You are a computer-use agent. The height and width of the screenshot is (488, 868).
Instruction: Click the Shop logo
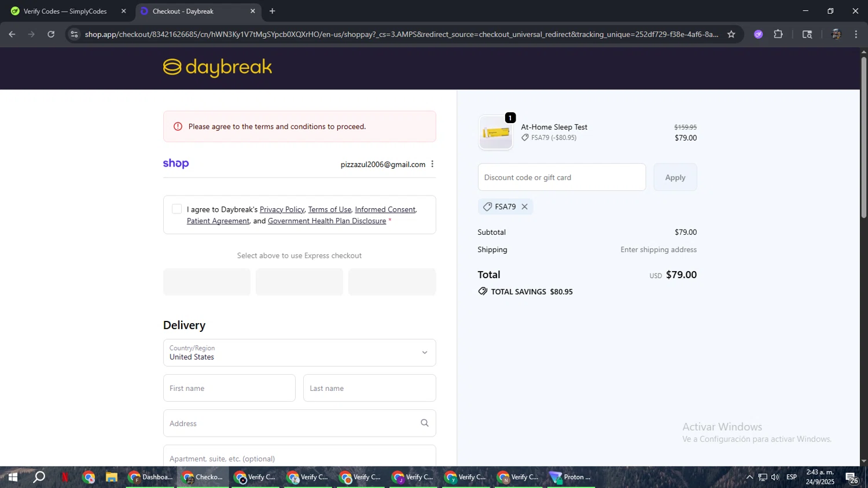(176, 164)
